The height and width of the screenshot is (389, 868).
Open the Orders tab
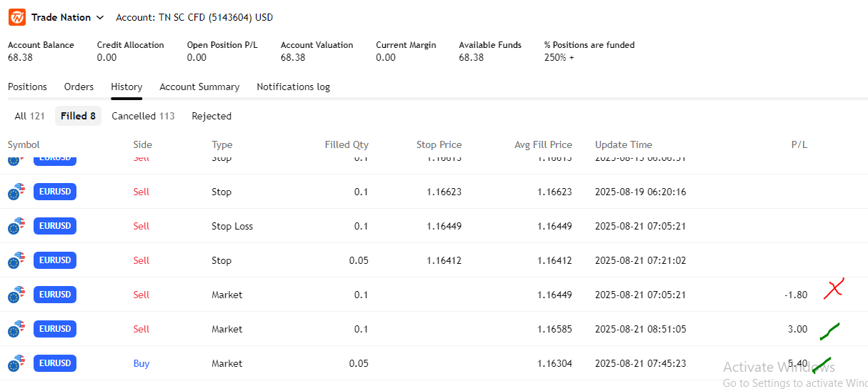tap(79, 87)
